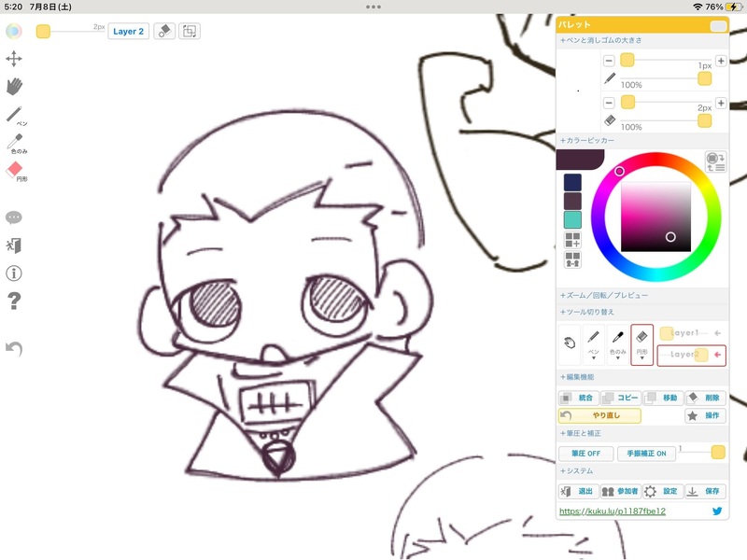Select the move tool with four arrows
Viewport: 747px width, 560px height.
click(14, 59)
